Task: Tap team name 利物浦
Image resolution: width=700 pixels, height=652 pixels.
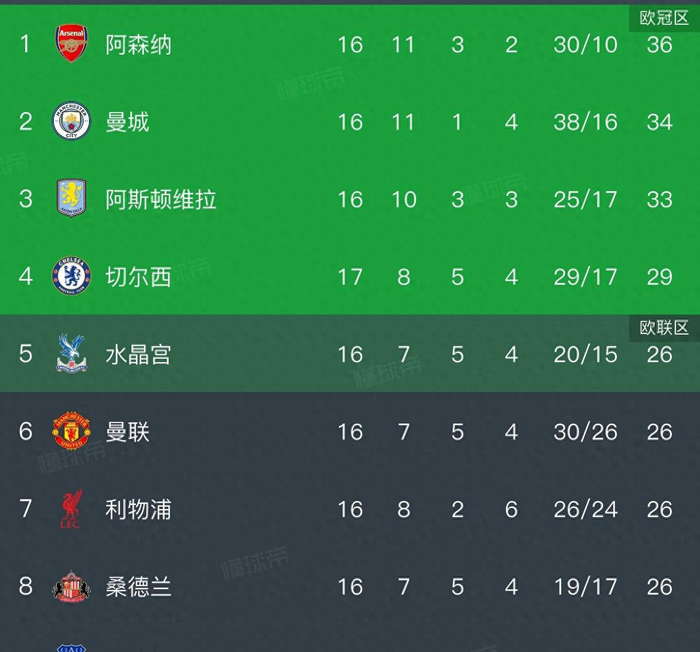Action: [x=139, y=509]
